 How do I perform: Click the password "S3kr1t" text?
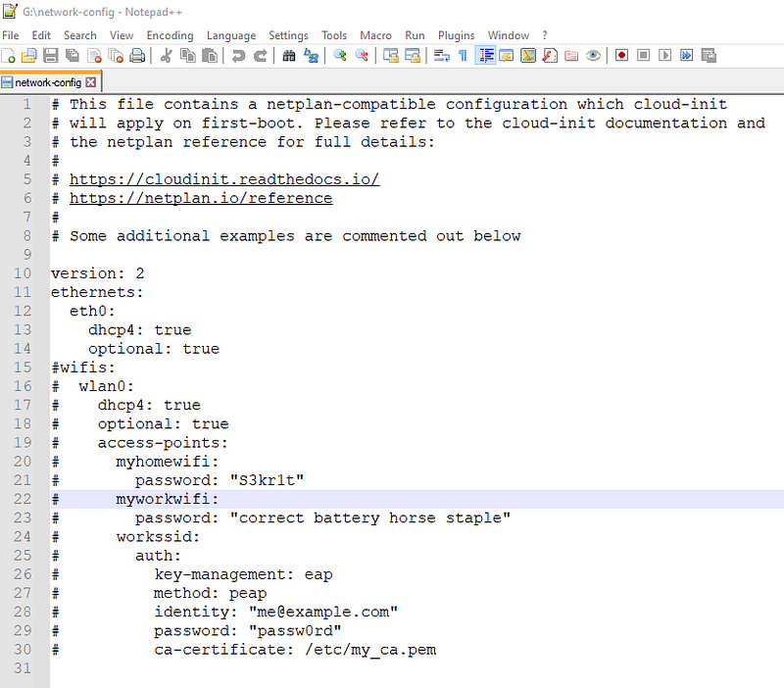point(220,480)
